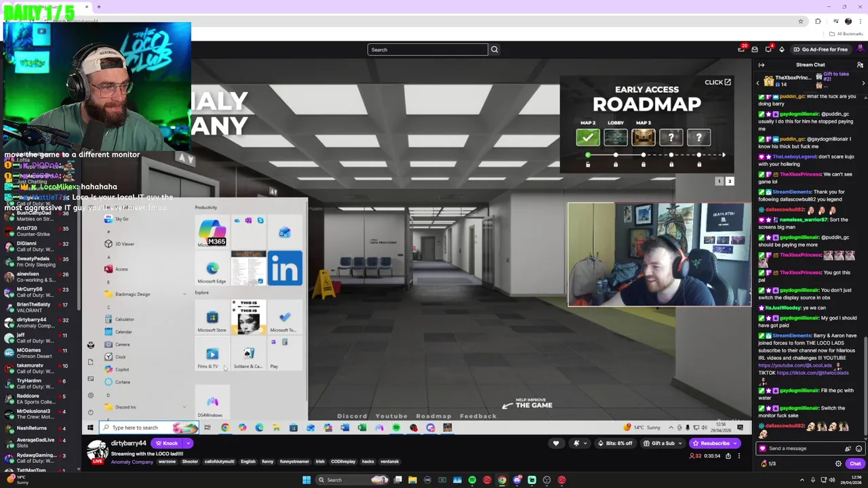Screen dimensions: 868x488
Task: Open DS4Windows tile in Start menu
Action: [x=212, y=403]
